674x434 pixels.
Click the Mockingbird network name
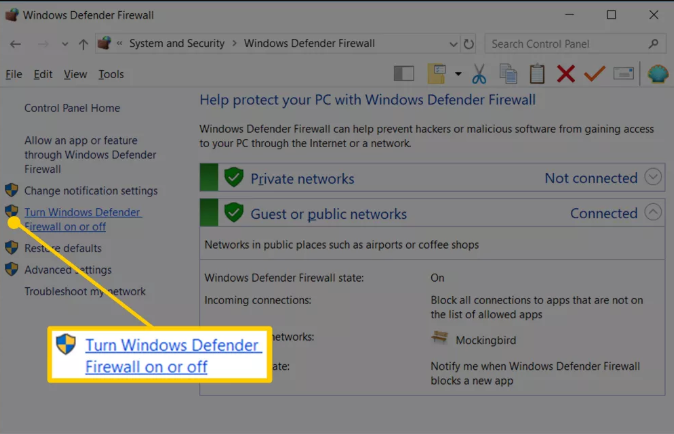coord(486,340)
